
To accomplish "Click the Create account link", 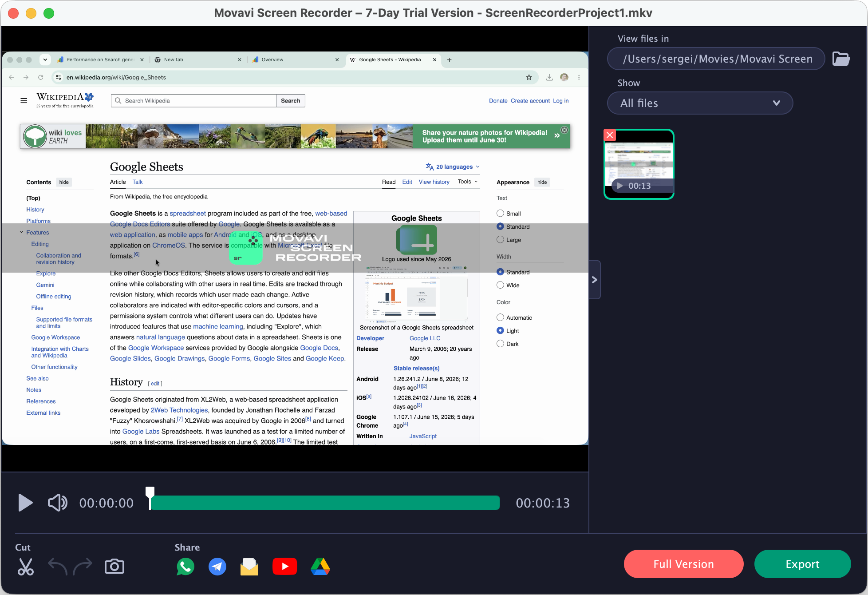I will [530, 101].
